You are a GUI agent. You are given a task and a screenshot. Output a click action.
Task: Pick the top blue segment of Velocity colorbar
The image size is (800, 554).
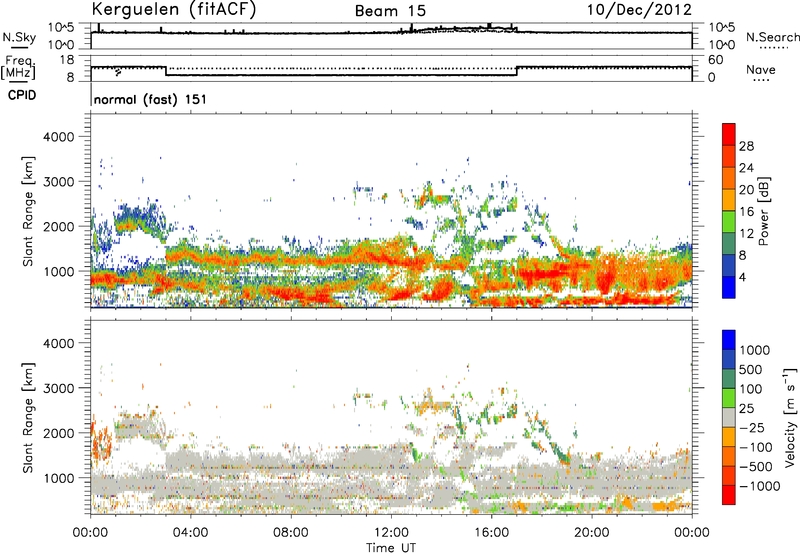[729, 340]
